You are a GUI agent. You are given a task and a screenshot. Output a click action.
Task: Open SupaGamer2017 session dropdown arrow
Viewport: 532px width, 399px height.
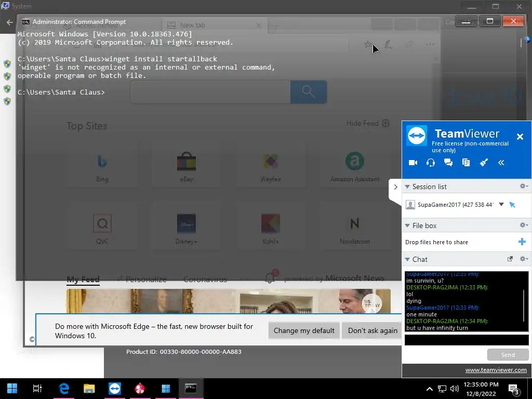[x=501, y=204]
